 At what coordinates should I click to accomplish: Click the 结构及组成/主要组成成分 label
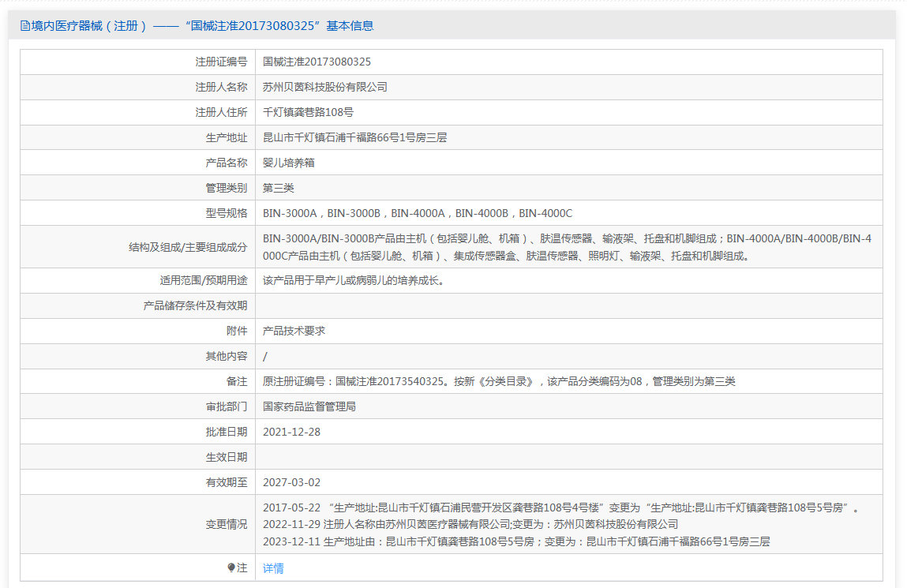[188, 248]
